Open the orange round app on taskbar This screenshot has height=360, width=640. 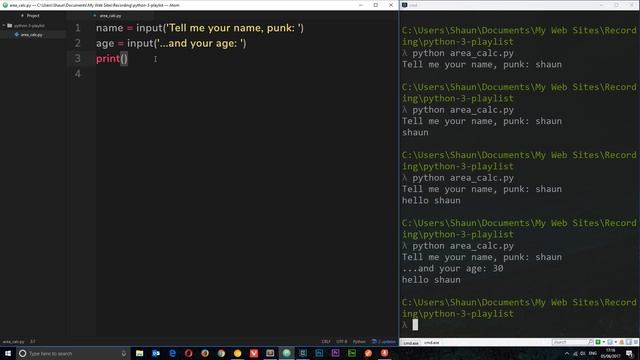pos(368,353)
